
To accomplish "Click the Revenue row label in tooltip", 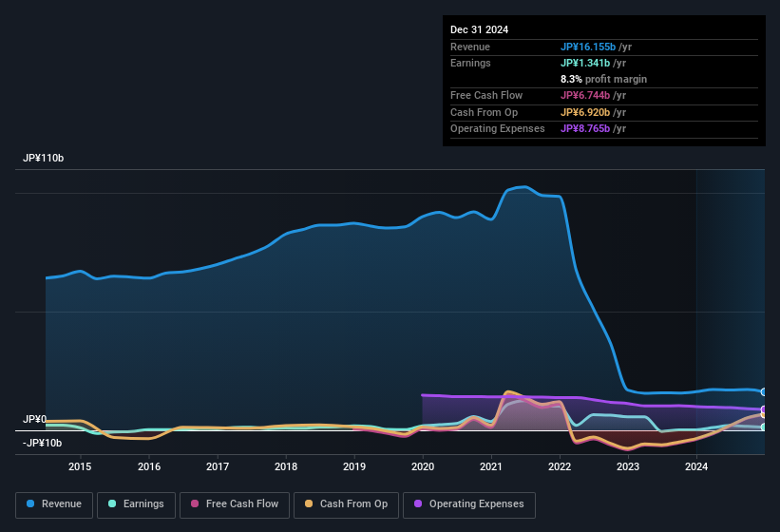I will 470,47.
